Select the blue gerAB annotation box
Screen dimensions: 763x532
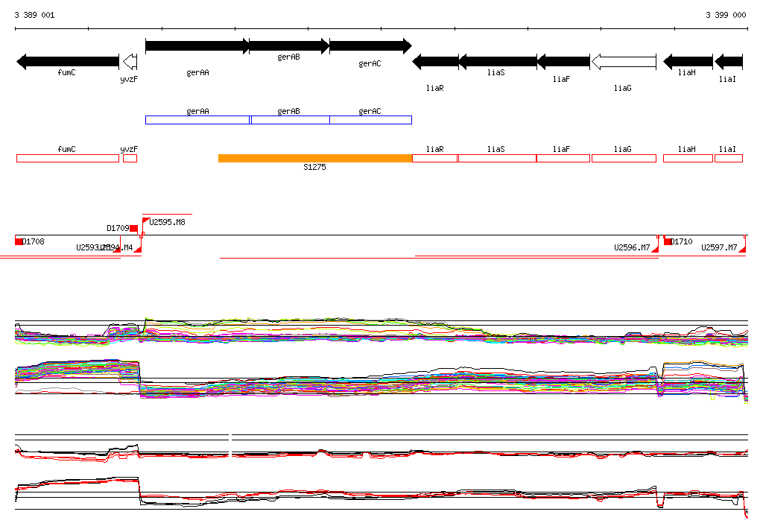coord(291,120)
